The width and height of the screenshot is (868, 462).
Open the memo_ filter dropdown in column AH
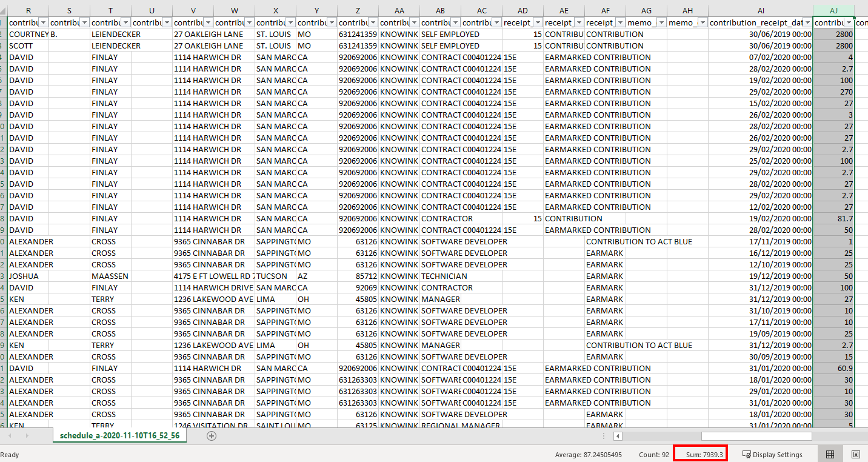point(703,22)
